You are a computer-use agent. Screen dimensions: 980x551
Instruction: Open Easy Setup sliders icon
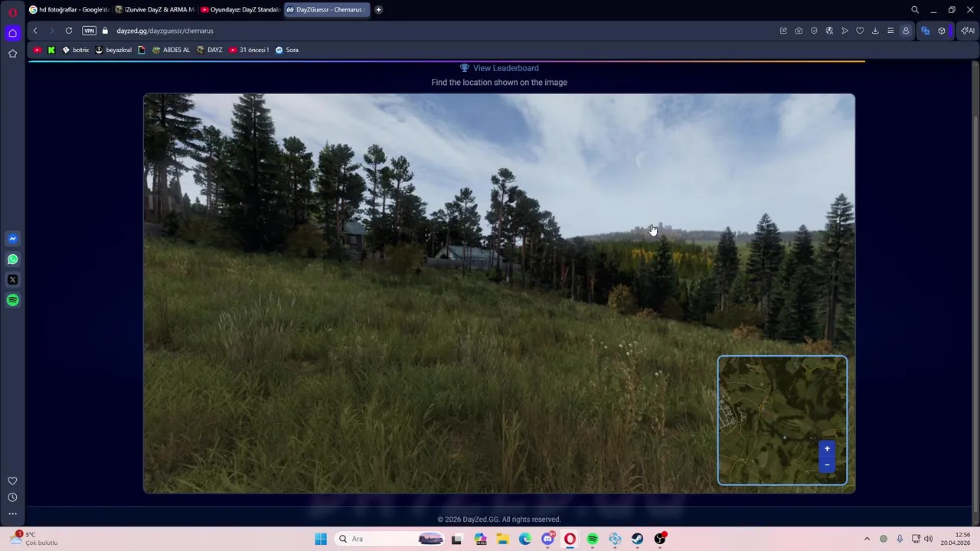point(890,31)
